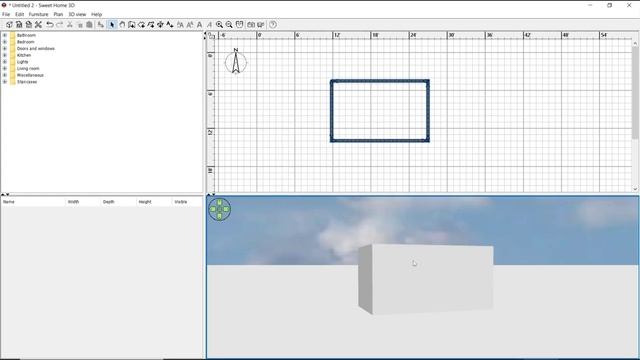Click the left arrow in 3D navigation pad
640x360 pixels.
point(213,209)
